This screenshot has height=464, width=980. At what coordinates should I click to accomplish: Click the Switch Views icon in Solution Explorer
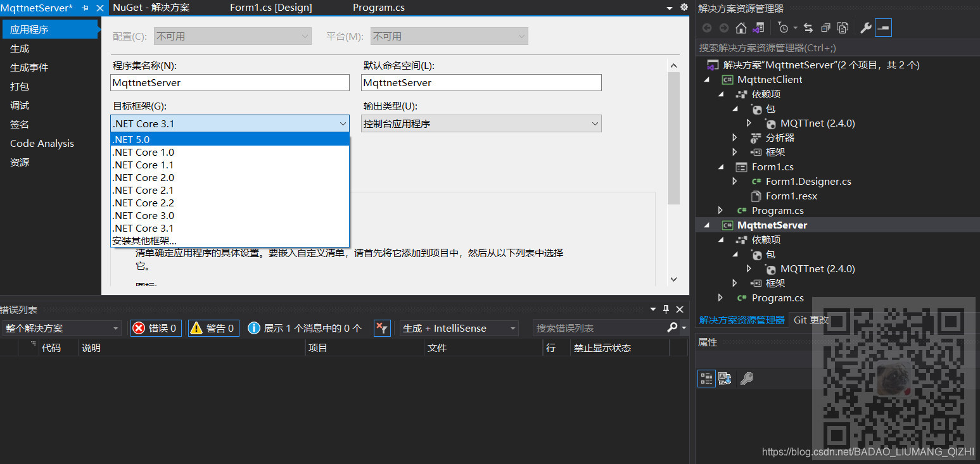coord(758,27)
